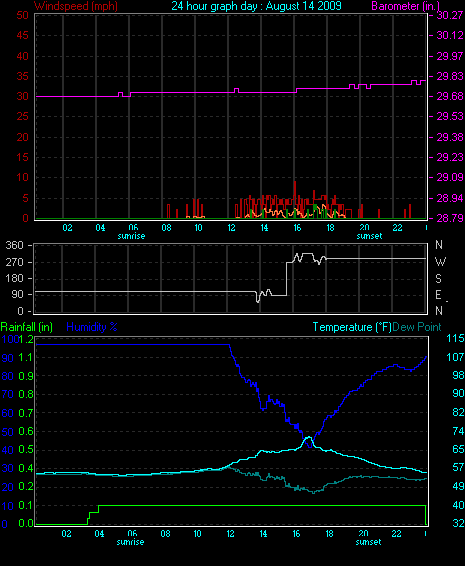Pick temperature scale label 32
Viewport: 465px width, 566px height.
click(458, 523)
